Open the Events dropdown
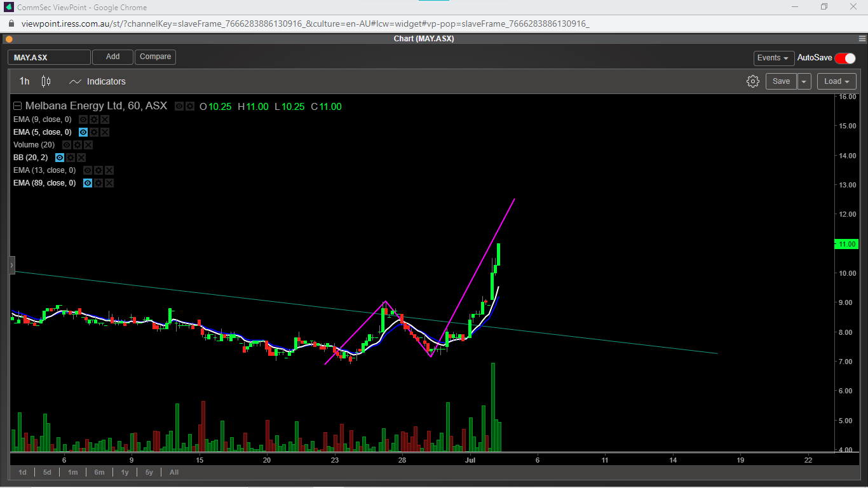The height and width of the screenshot is (488, 868). click(x=774, y=58)
